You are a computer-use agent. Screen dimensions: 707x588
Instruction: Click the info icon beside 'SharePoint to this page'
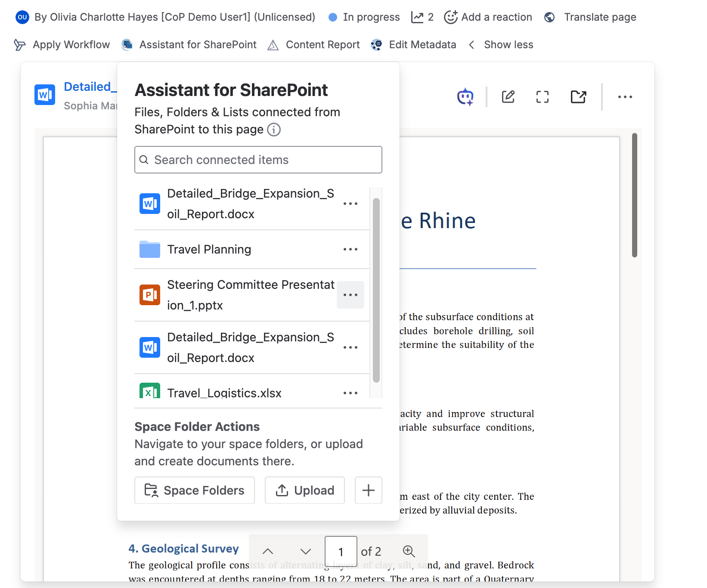click(x=274, y=130)
